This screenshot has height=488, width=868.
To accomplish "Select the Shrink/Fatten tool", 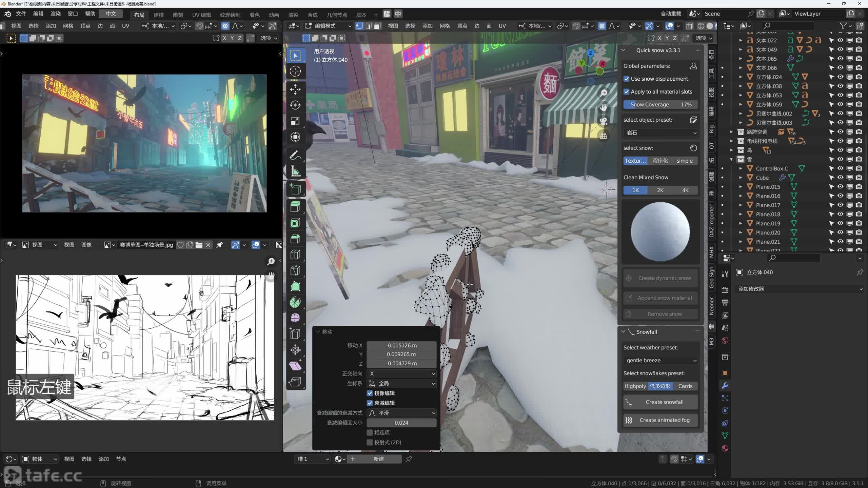I will (x=295, y=350).
